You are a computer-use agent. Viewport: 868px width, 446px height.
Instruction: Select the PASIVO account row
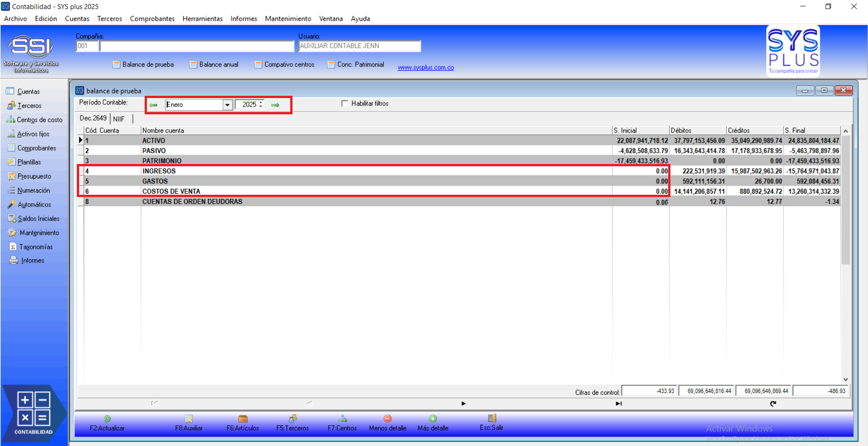pyautogui.click(x=459, y=150)
